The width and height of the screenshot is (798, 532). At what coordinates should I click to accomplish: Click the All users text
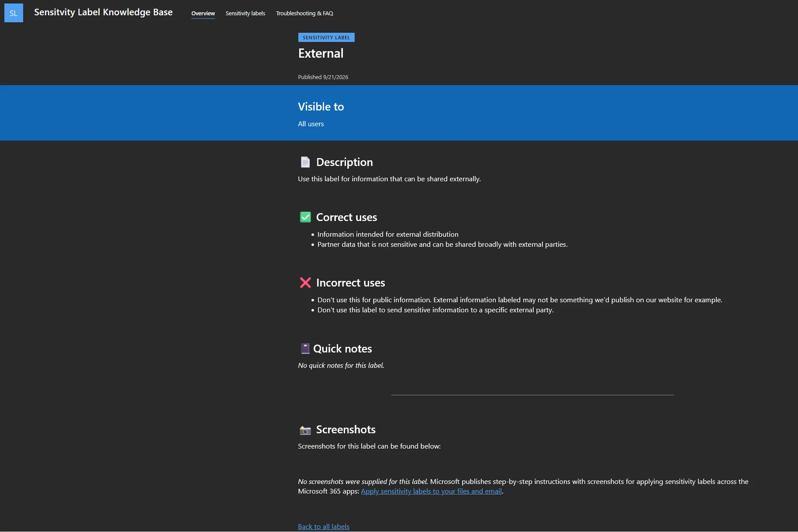(311, 124)
